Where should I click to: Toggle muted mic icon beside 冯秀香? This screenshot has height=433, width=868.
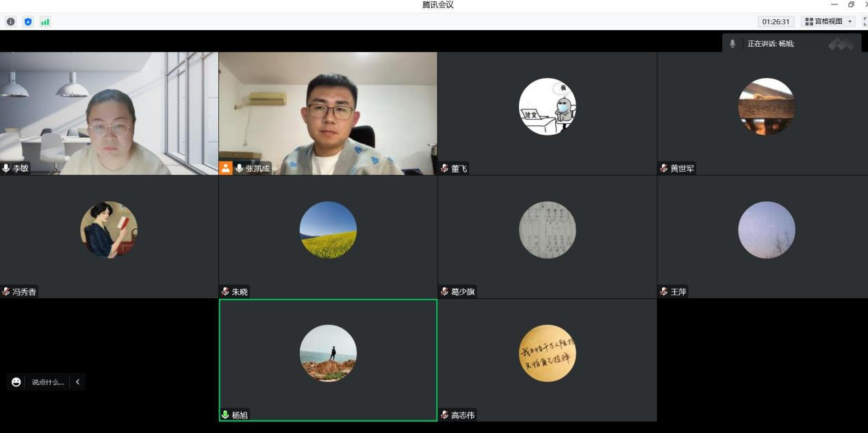[6, 292]
